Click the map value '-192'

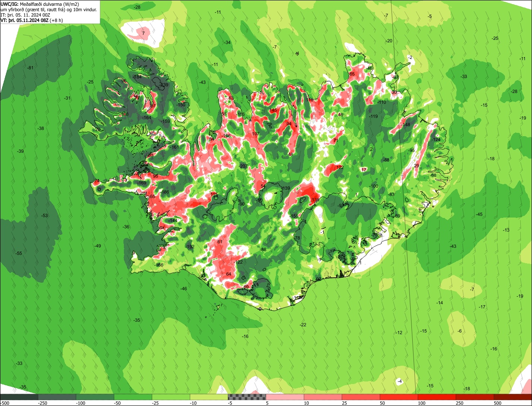coord(190,247)
